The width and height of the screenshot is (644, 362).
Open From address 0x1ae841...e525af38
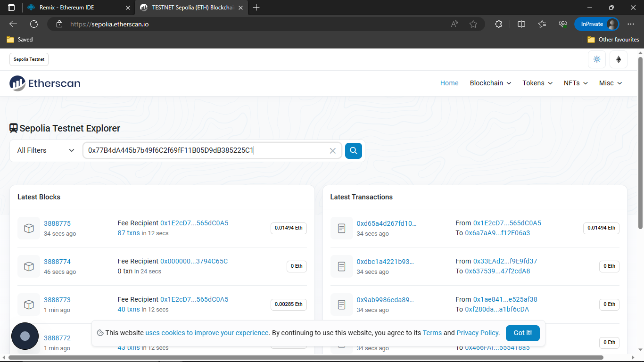[x=505, y=299]
